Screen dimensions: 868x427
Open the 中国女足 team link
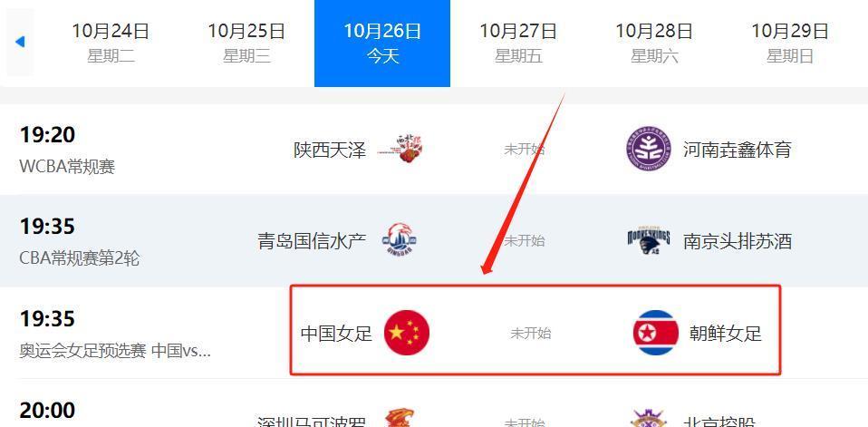tap(336, 334)
